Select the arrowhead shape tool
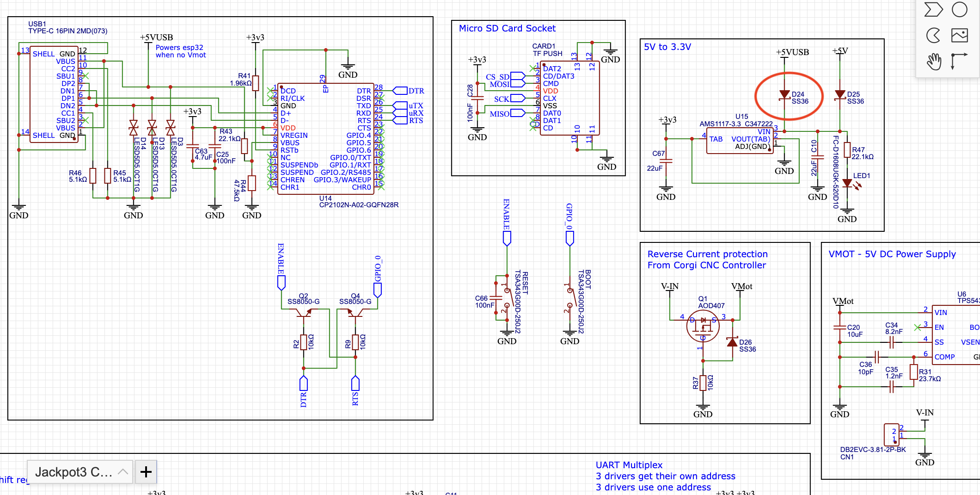The image size is (980, 495). [933, 10]
